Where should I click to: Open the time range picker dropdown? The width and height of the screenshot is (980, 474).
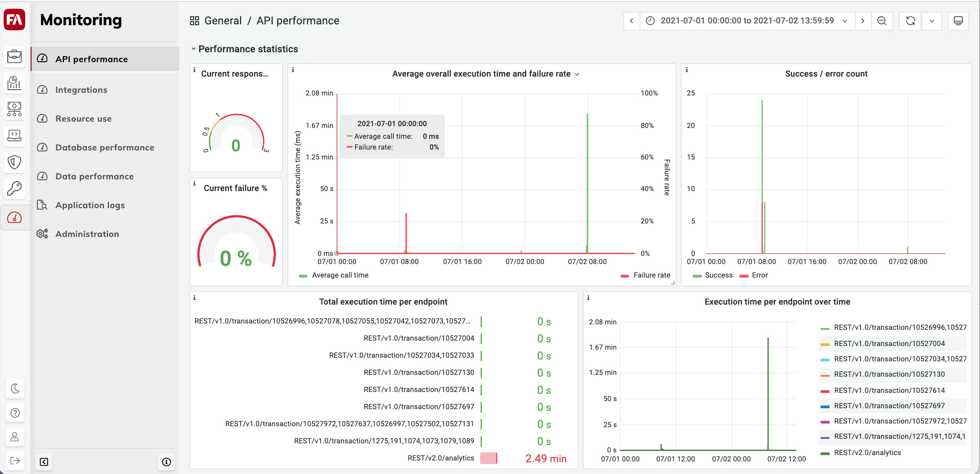748,21
